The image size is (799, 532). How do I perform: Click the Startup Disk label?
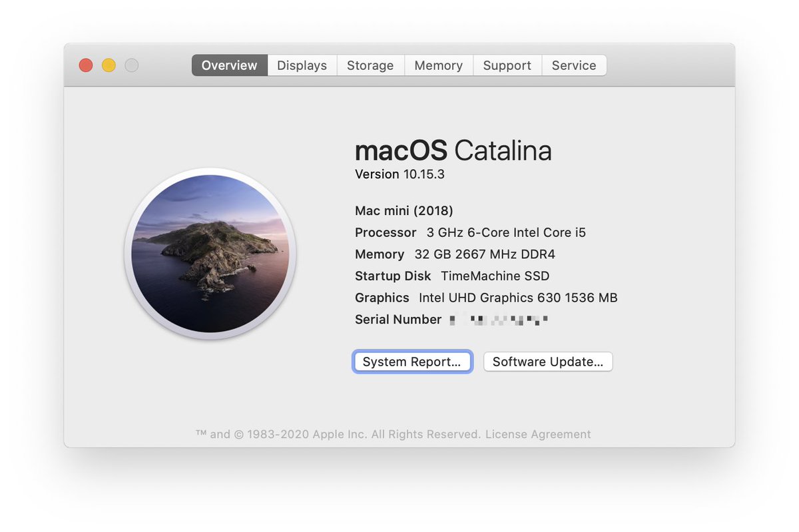pos(393,276)
